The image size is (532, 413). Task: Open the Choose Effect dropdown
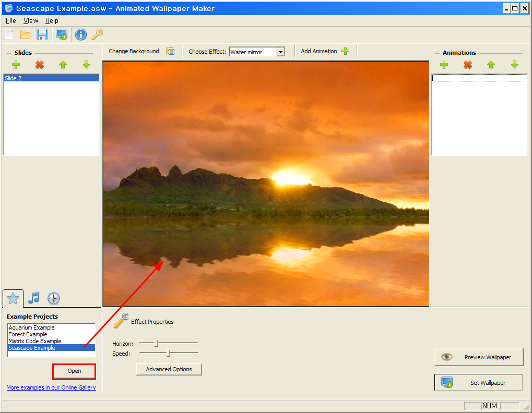pos(280,52)
